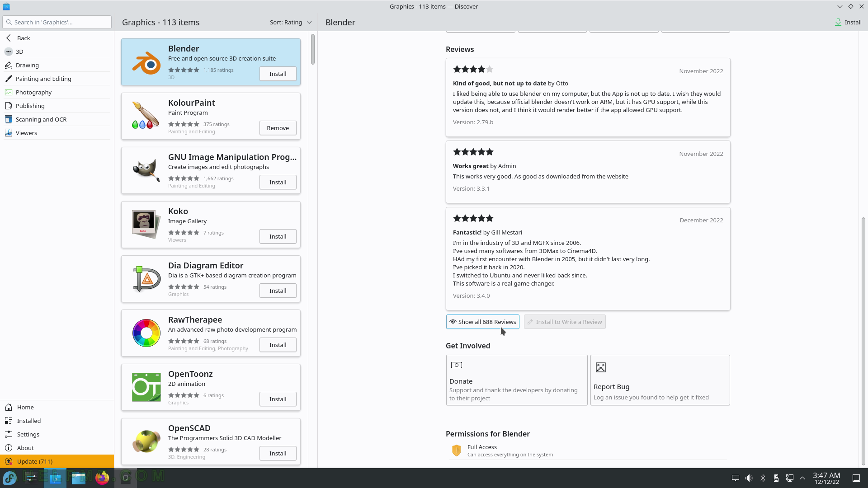Click the app list scrollbar

(313, 49)
